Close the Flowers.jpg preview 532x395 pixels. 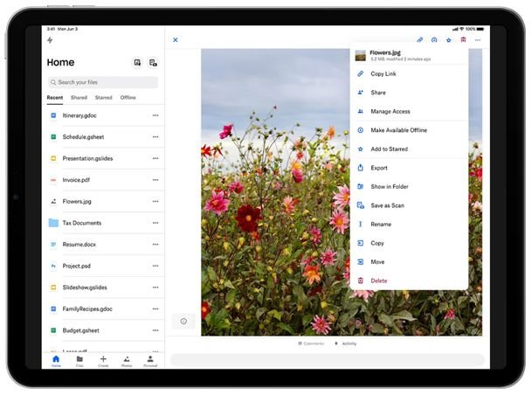coord(176,40)
